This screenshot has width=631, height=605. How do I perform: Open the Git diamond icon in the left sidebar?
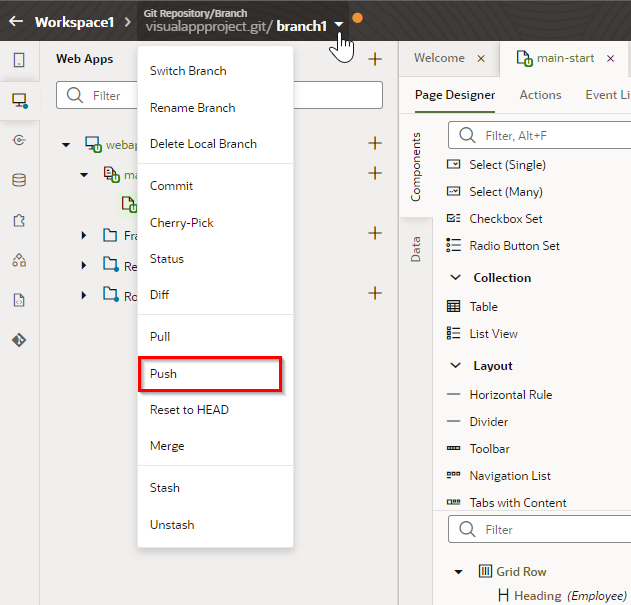19,340
